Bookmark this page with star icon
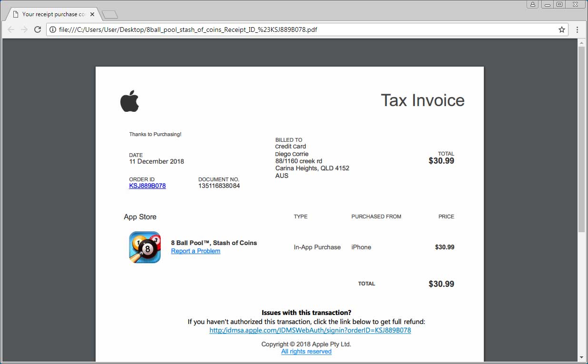 coord(562,30)
